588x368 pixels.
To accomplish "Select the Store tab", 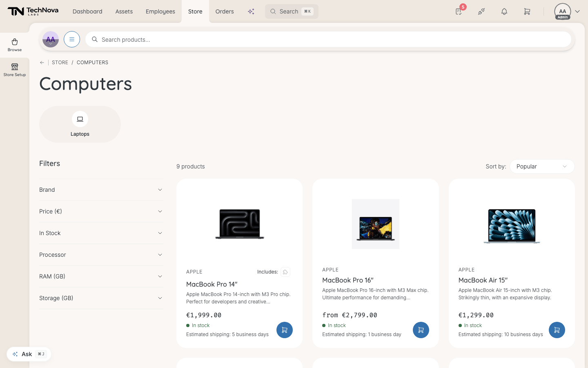I will pos(195,11).
